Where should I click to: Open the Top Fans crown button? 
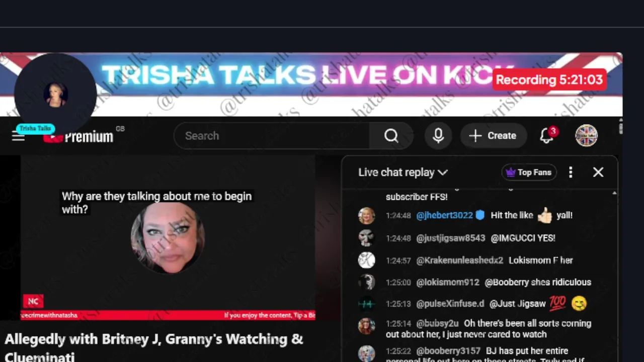click(x=529, y=172)
